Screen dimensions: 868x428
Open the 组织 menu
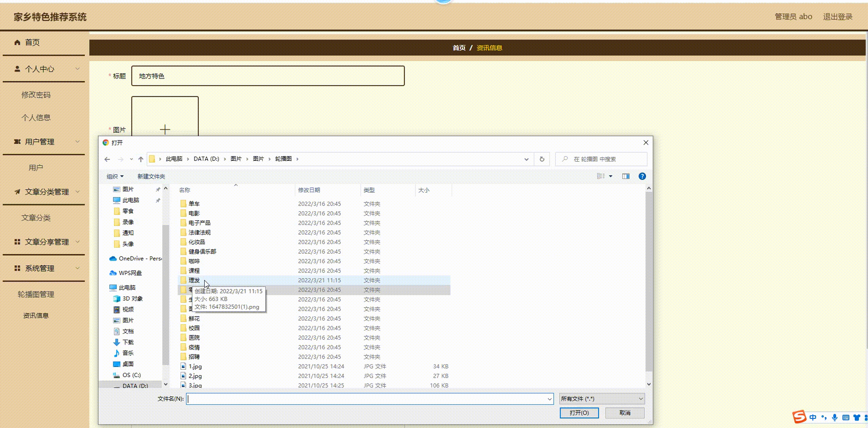(115, 176)
